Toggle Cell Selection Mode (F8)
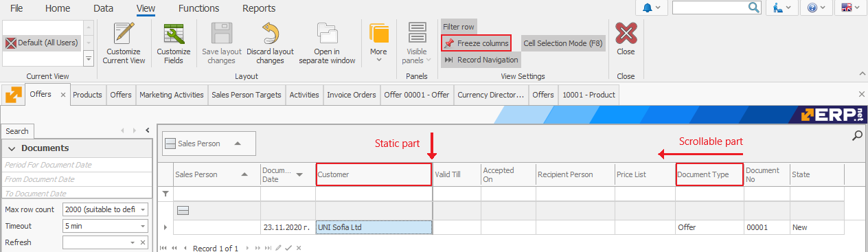The width and height of the screenshot is (868, 252). pyautogui.click(x=563, y=43)
